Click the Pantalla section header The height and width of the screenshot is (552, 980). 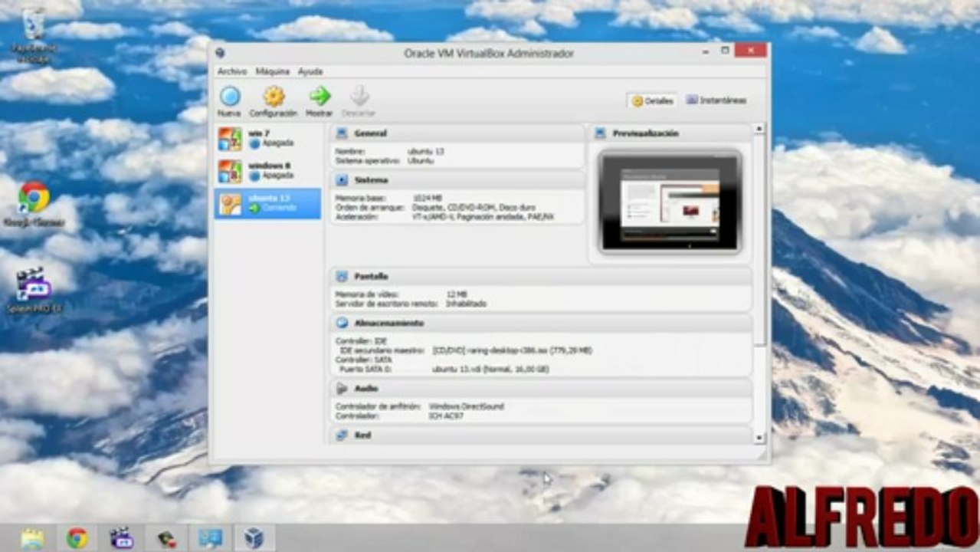pyautogui.click(x=541, y=276)
